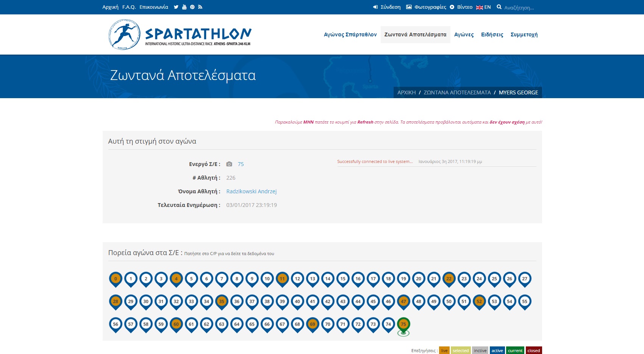Select checkpoint marker 4
This screenshot has height=354, width=644.
click(x=176, y=279)
